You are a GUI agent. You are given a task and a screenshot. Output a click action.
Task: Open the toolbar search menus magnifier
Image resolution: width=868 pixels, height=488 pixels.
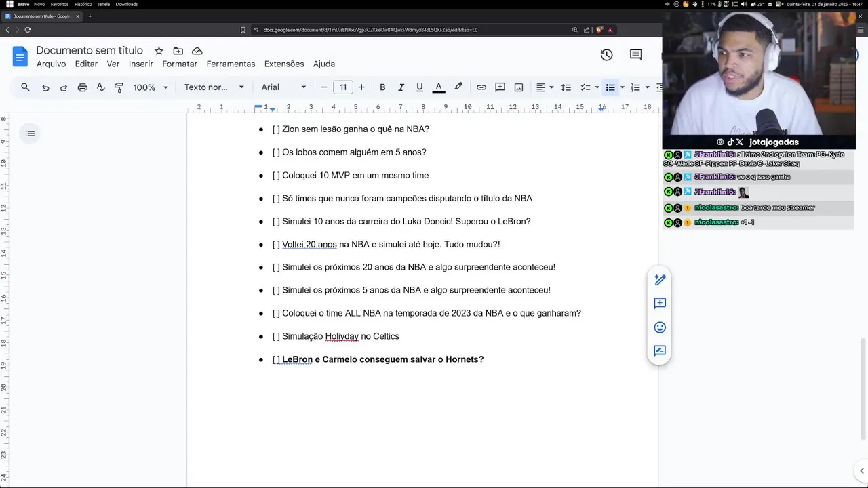coord(25,87)
